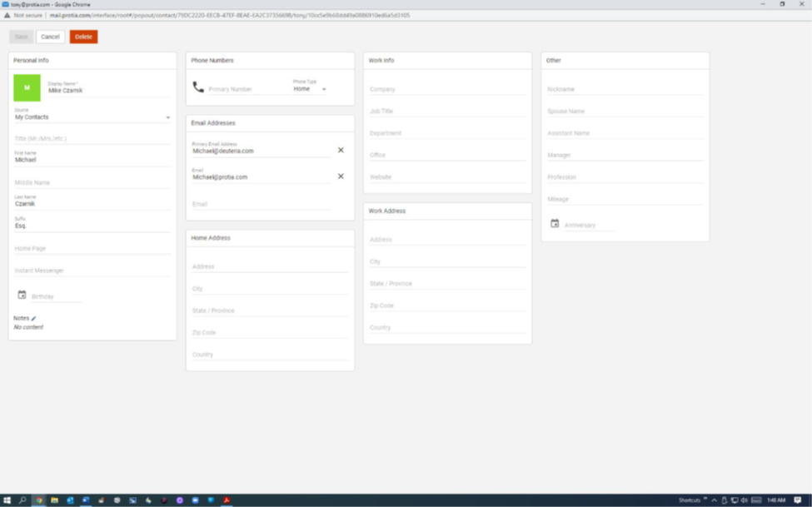This screenshot has width=812, height=507.
Task: Click the phone icon in Phone Numbers
Action: click(x=198, y=87)
